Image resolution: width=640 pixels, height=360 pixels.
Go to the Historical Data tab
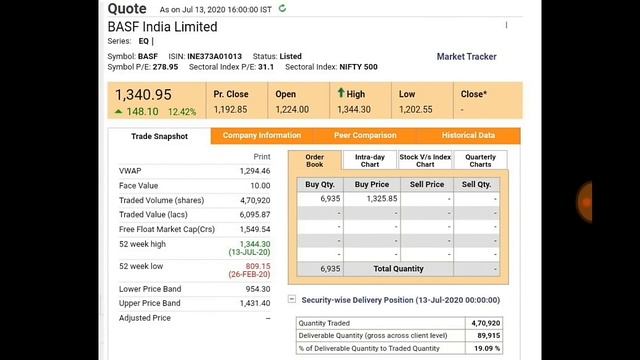pos(468,135)
